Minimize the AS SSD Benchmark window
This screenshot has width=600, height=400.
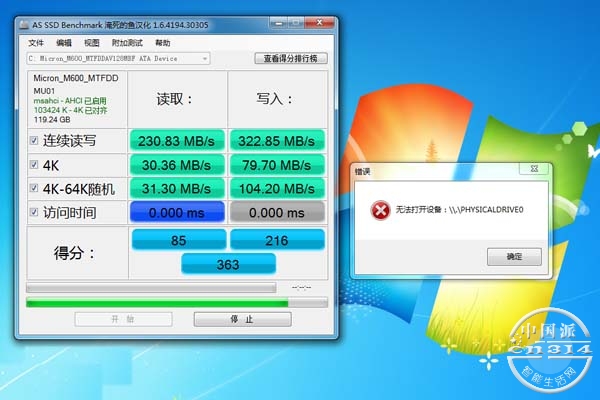(279, 23)
